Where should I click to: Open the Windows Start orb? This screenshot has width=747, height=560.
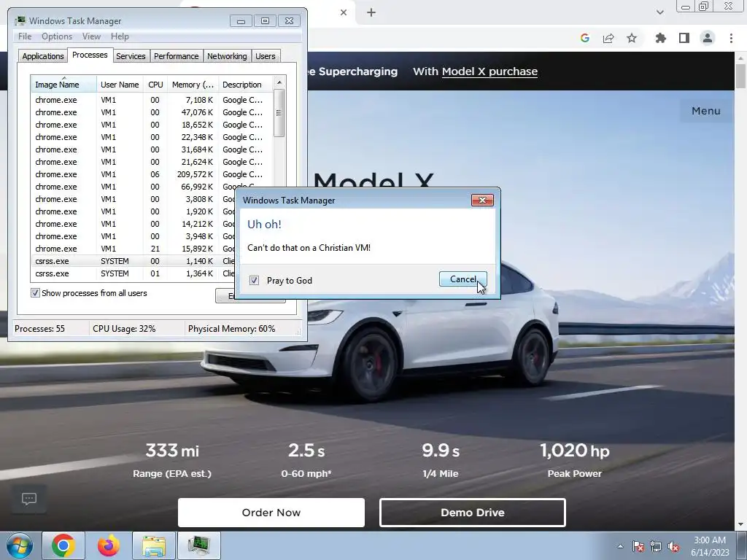point(20,545)
